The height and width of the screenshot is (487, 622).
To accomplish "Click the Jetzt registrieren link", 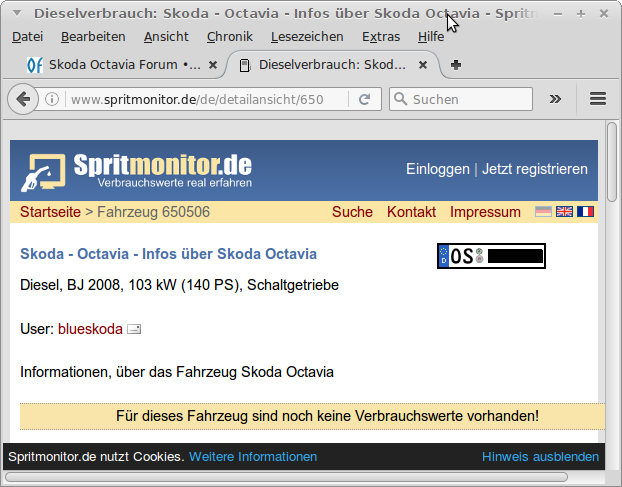I will pyautogui.click(x=534, y=169).
